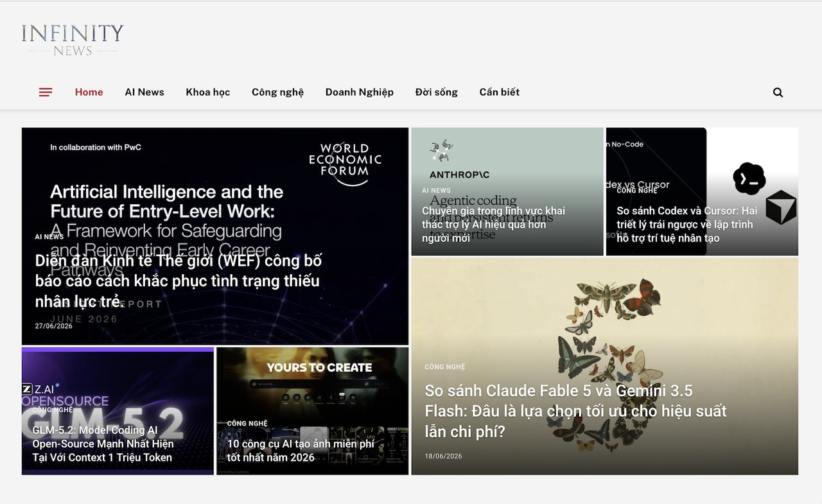
Task: Open the Doanh Nghiệp section
Action: pyautogui.click(x=360, y=92)
